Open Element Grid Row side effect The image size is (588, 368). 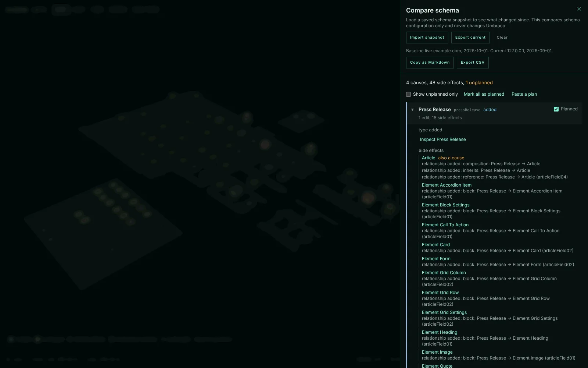[x=440, y=293]
